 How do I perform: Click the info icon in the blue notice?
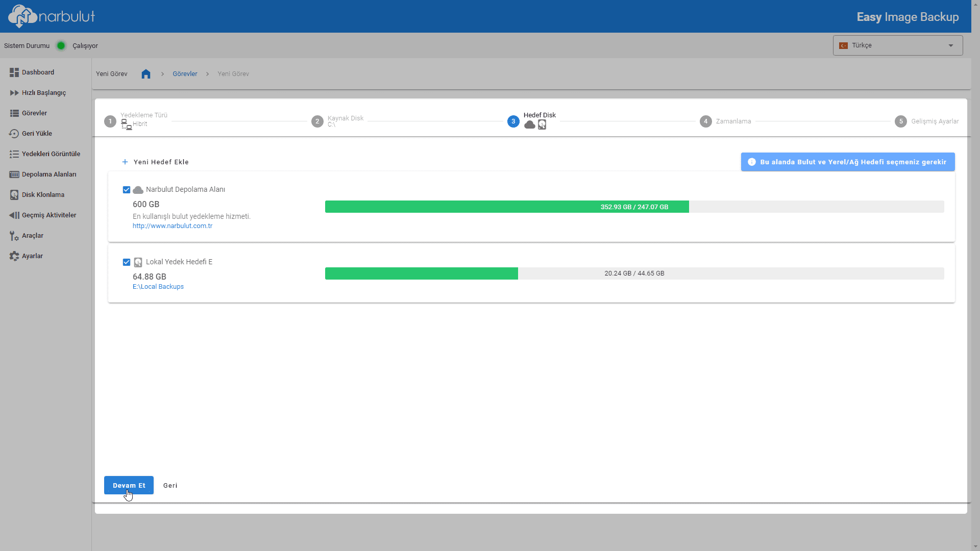point(752,162)
